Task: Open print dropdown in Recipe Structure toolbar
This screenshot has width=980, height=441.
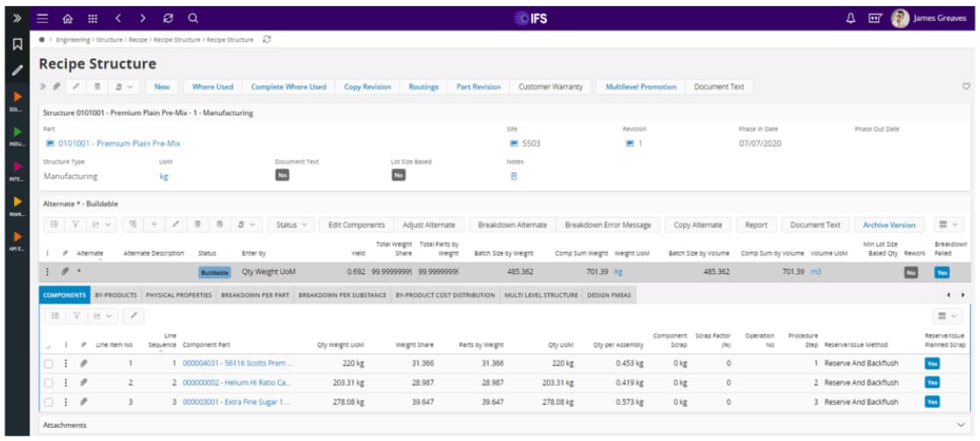Action: [x=123, y=87]
